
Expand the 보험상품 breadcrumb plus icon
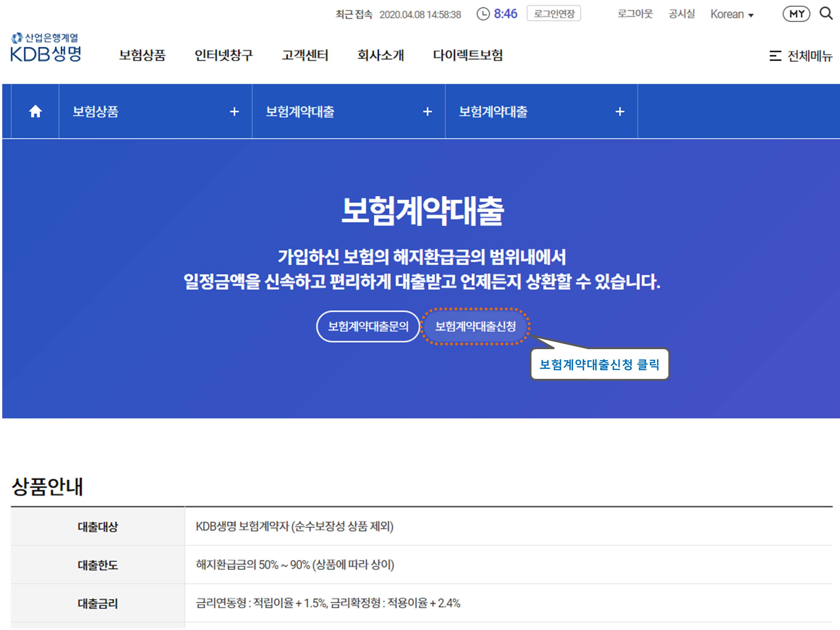[x=234, y=112]
